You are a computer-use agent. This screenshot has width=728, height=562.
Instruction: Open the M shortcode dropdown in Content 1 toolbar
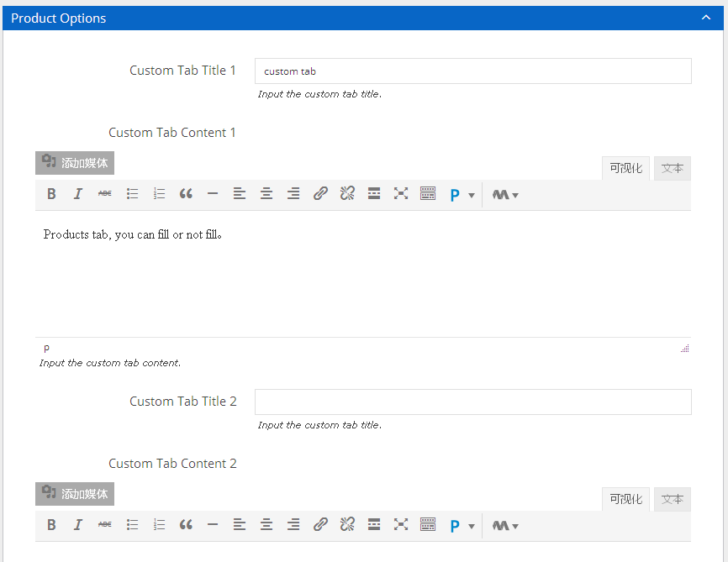[505, 195]
